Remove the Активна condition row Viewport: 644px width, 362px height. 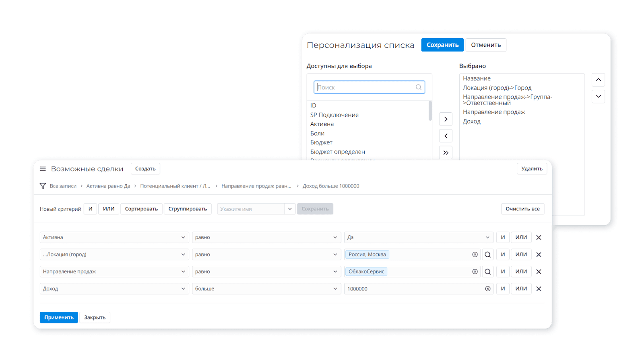[x=539, y=237]
